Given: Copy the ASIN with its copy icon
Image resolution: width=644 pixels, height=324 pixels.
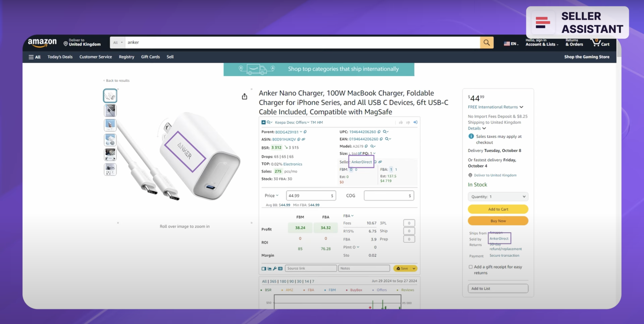Looking at the screenshot, I should [x=299, y=139].
